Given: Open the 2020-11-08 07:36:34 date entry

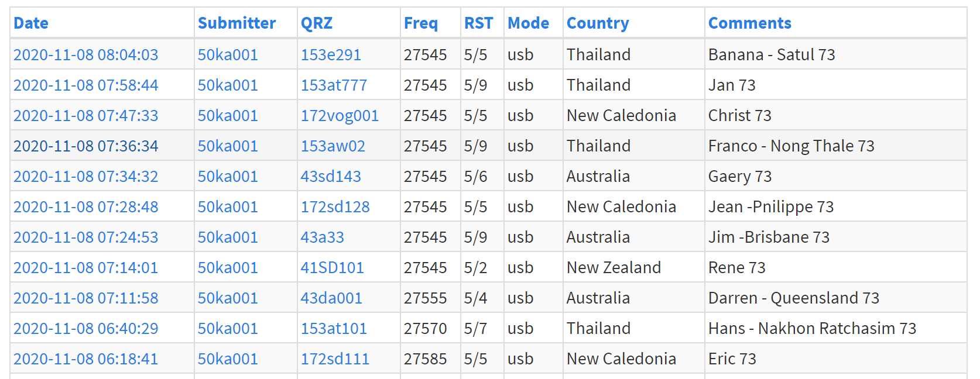Looking at the screenshot, I should click(86, 146).
